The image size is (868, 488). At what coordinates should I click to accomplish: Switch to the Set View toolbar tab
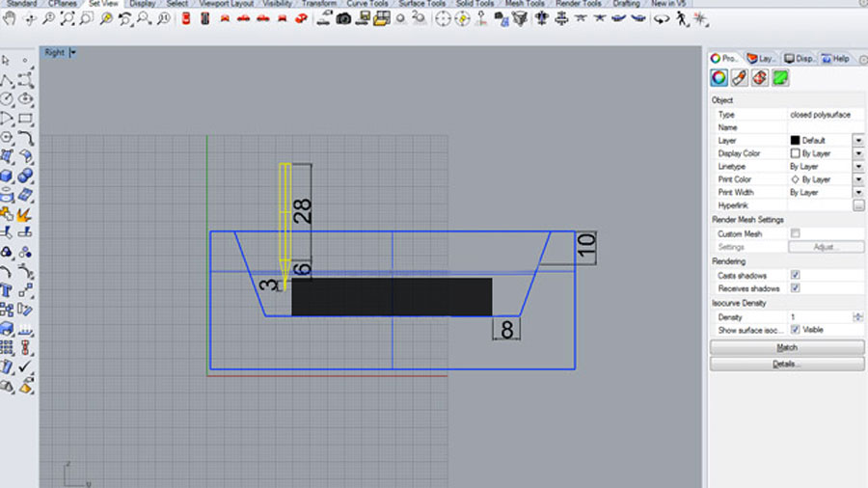pyautogui.click(x=103, y=3)
